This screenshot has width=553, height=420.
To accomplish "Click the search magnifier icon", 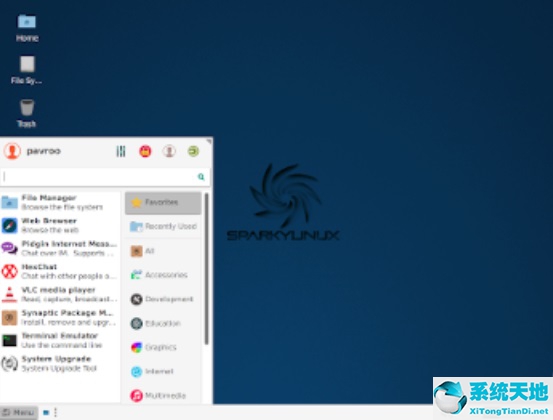I will (201, 177).
